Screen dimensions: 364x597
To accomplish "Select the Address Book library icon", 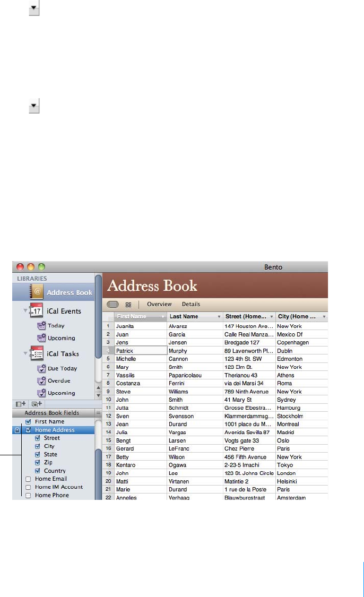I will point(37,292).
